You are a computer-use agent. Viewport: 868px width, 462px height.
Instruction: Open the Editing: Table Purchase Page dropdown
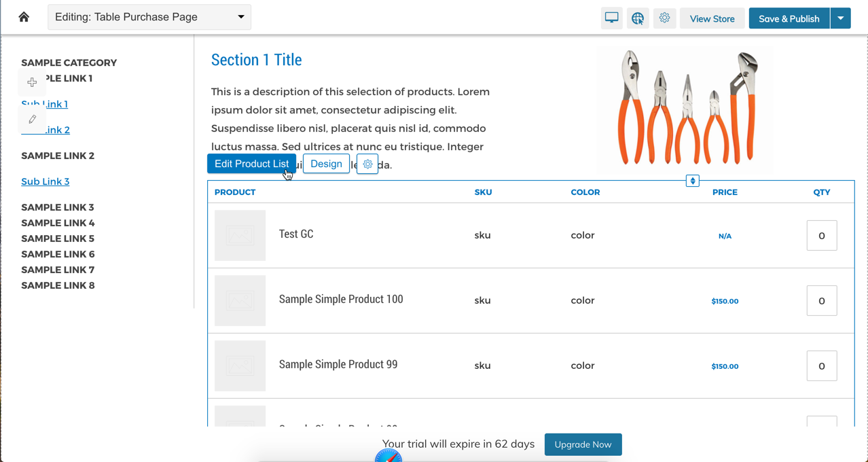coord(149,17)
